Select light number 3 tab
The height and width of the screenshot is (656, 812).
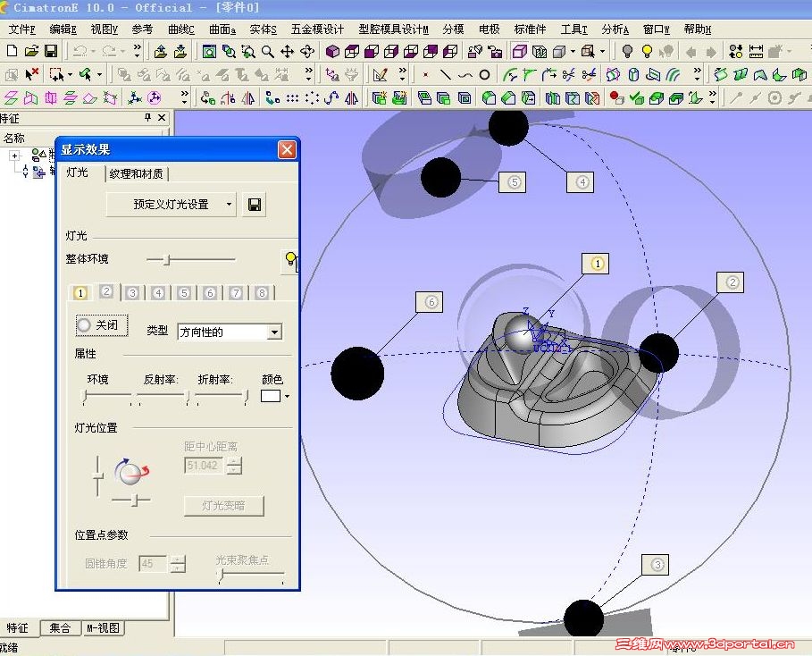pyautogui.click(x=132, y=293)
